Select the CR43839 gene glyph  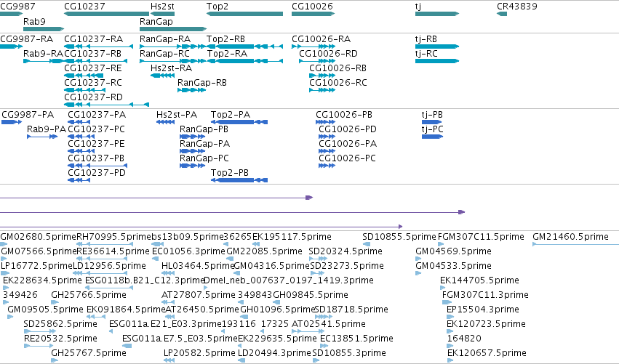point(502,14)
